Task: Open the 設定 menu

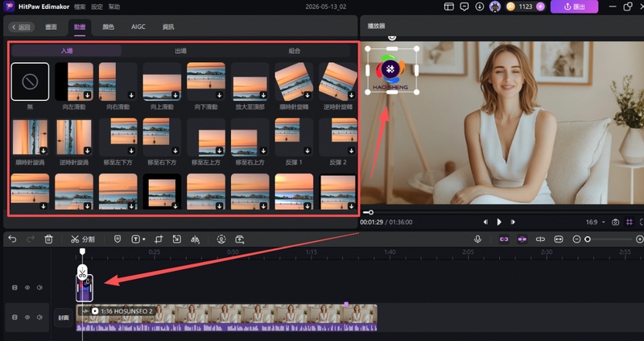Action: (x=97, y=7)
